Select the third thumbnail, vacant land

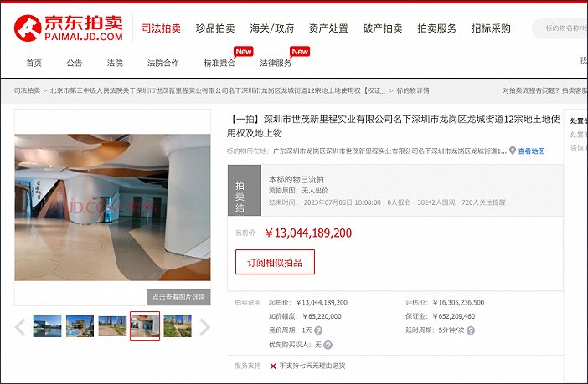coord(112,326)
